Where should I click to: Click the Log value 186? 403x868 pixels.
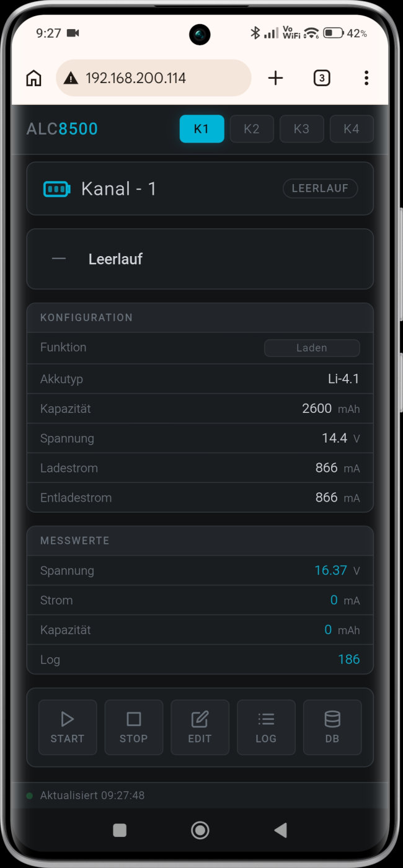point(348,659)
